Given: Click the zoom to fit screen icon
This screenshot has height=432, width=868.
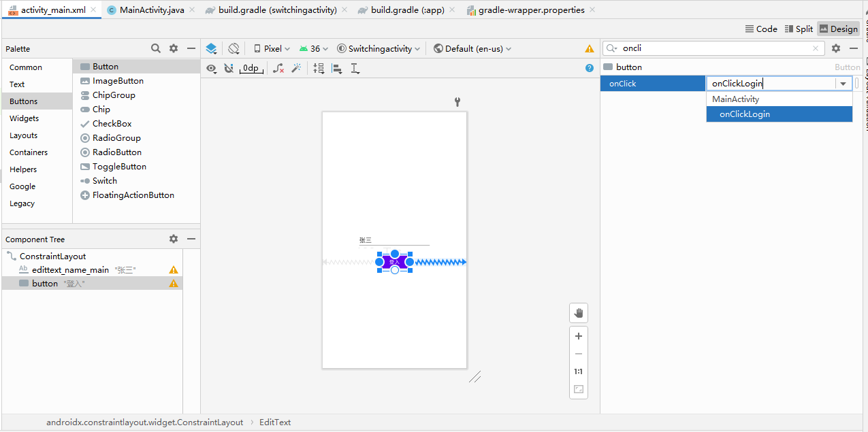Looking at the screenshot, I should 579,389.
